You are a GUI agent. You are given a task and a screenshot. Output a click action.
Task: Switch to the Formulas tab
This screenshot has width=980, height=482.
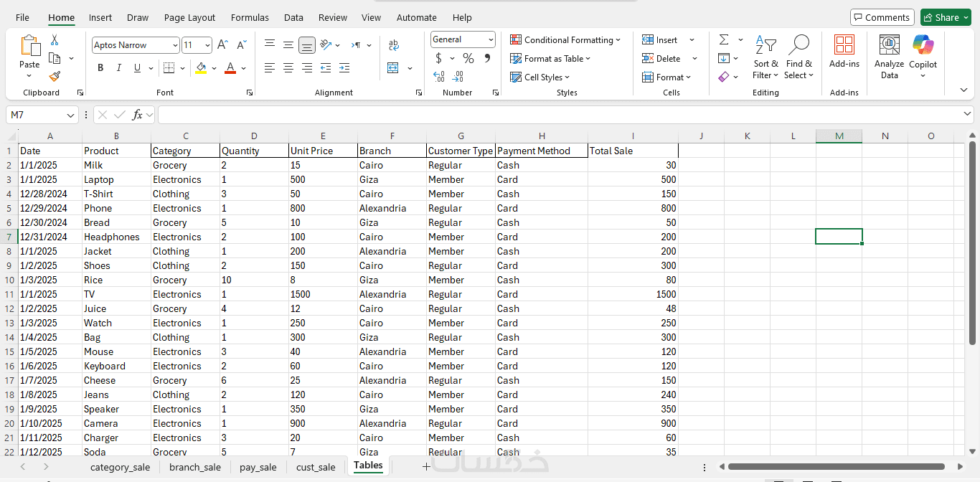250,17
